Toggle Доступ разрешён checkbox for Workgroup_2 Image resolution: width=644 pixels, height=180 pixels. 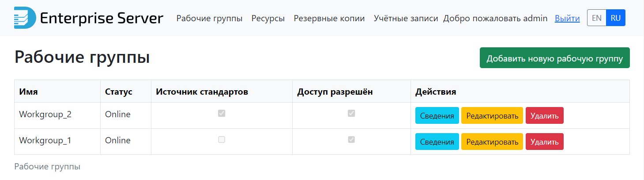tap(351, 114)
